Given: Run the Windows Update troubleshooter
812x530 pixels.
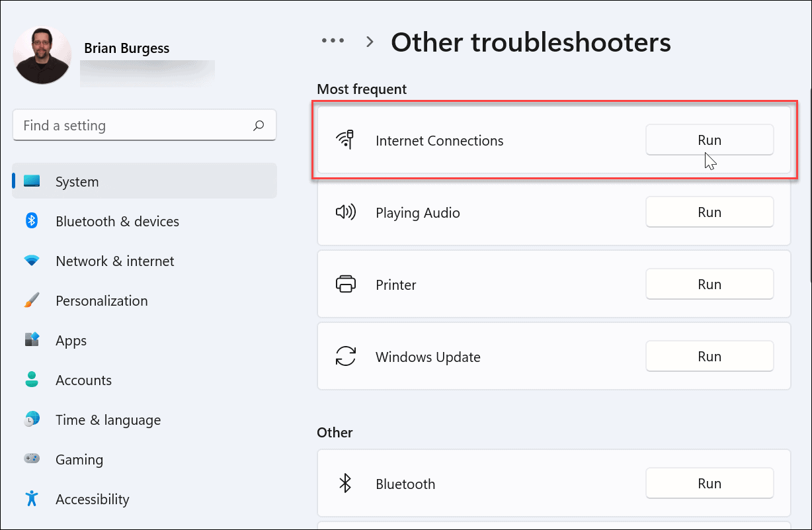Looking at the screenshot, I should click(x=709, y=357).
